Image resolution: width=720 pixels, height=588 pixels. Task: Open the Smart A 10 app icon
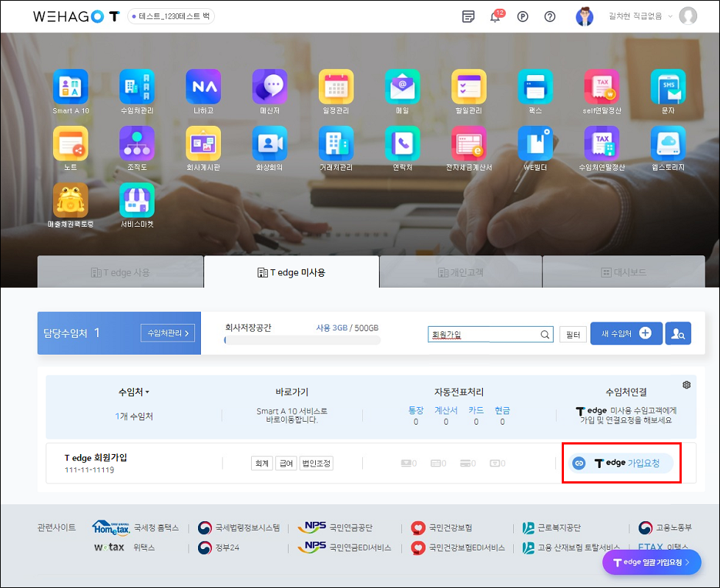point(71,87)
